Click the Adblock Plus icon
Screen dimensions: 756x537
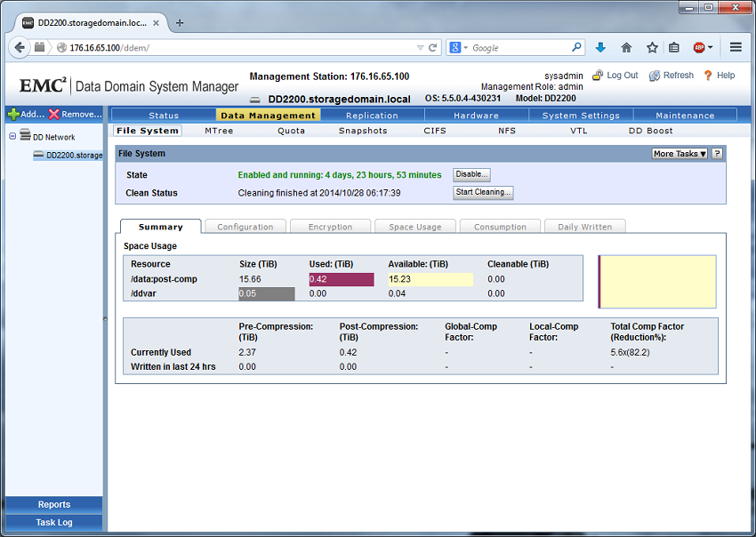point(699,48)
